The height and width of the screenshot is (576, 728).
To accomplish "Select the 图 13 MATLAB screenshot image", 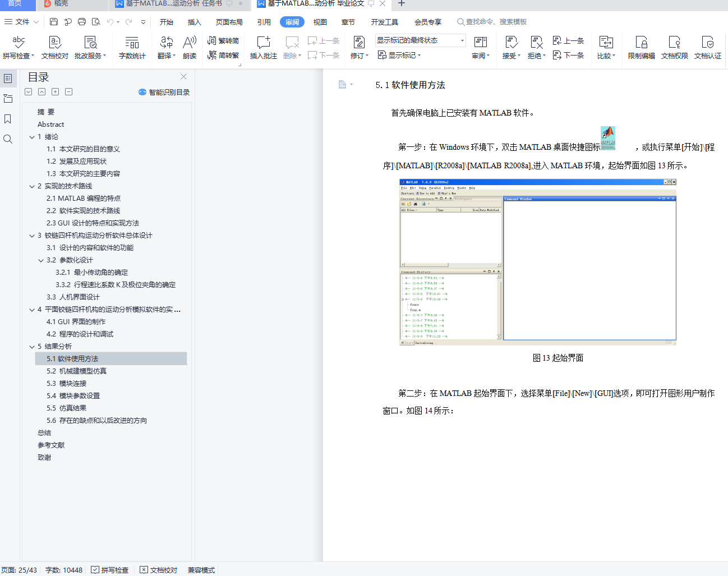I will coord(538,262).
